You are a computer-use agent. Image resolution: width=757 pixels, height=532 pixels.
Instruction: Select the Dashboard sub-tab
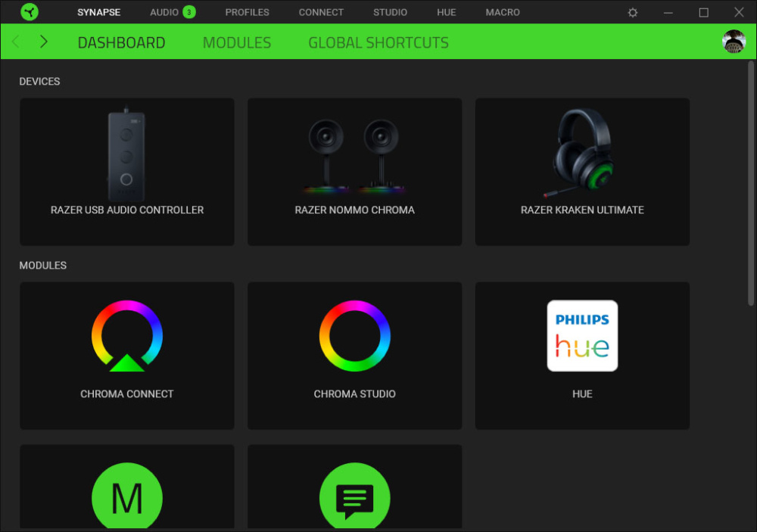pos(121,42)
